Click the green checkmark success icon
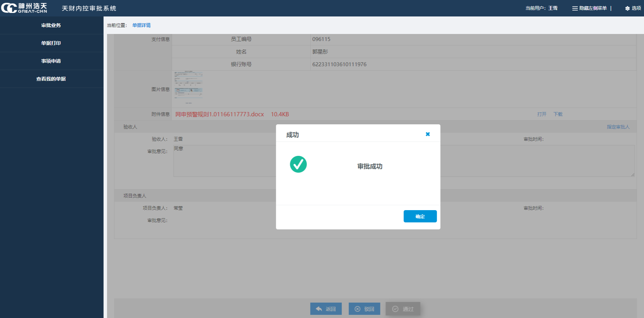This screenshot has width=644, height=318. coord(298,164)
